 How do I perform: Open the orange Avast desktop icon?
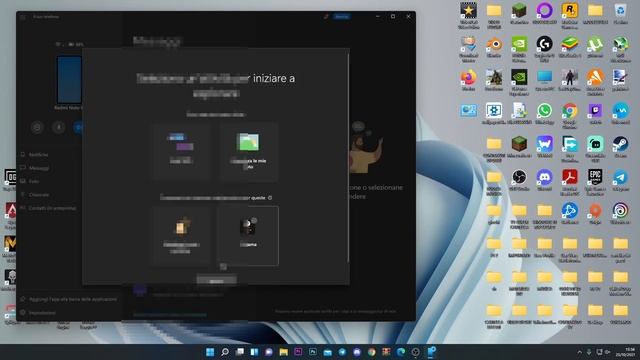(x=595, y=78)
